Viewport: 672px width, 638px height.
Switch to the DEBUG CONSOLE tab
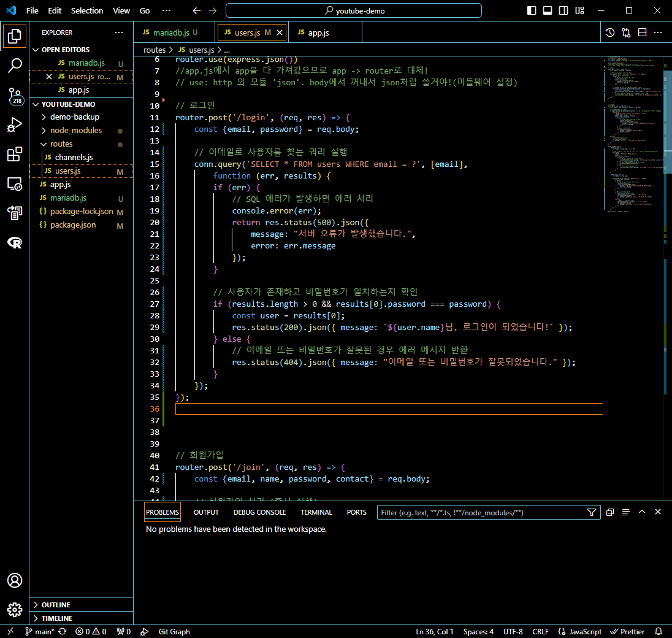pyautogui.click(x=259, y=512)
